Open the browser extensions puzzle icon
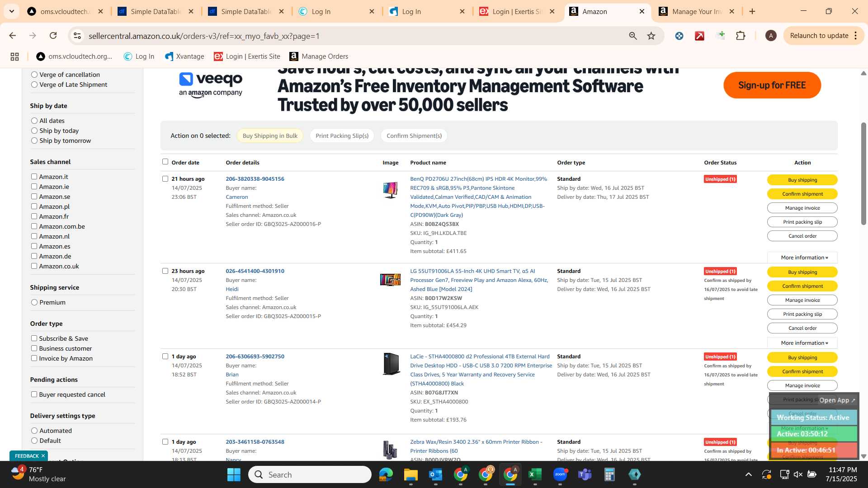The height and width of the screenshot is (488, 868). point(741,36)
